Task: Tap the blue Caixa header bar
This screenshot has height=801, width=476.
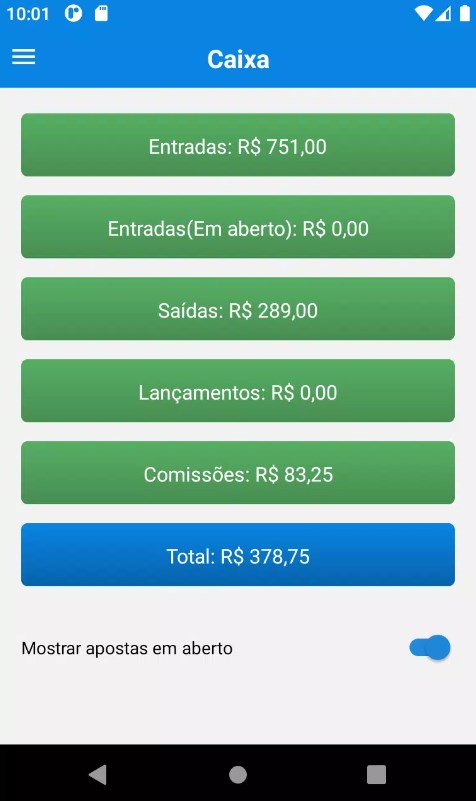Action: coord(238,57)
